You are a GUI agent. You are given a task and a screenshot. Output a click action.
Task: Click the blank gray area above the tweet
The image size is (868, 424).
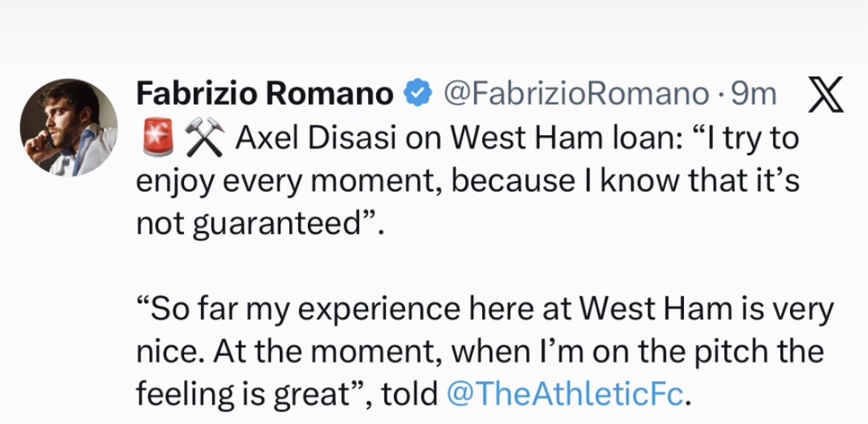[434, 33]
